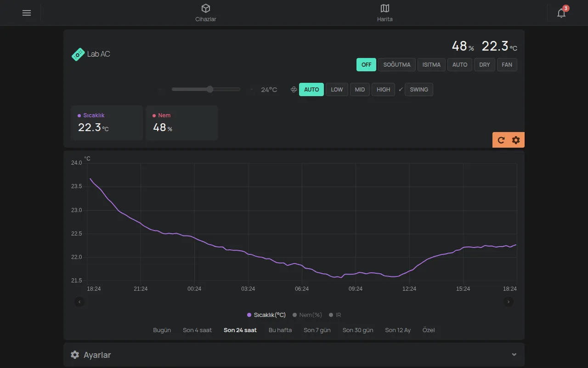Choose HIGH fan speed
The image size is (588, 368).
(383, 90)
